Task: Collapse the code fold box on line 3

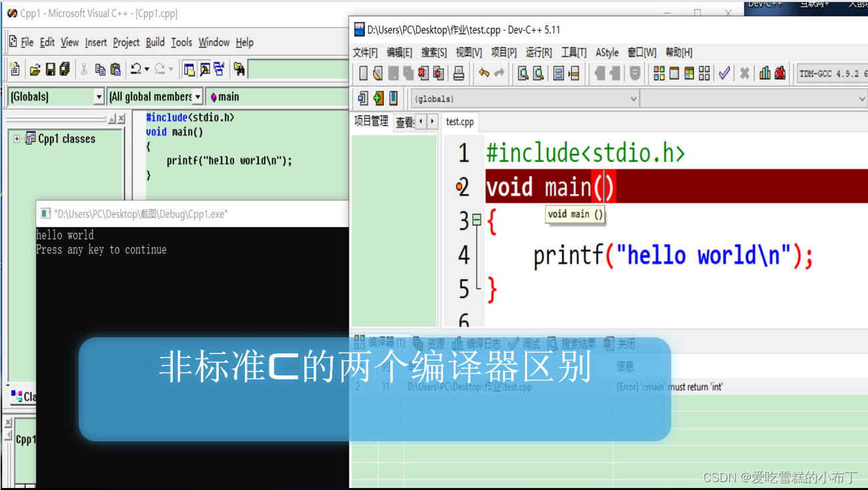Action: tap(476, 219)
